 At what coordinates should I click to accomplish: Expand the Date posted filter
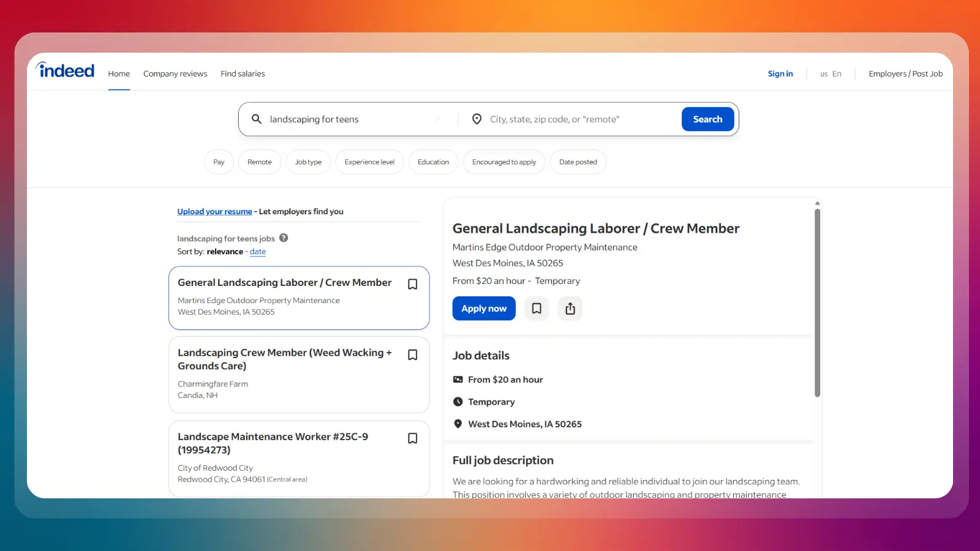578,162
